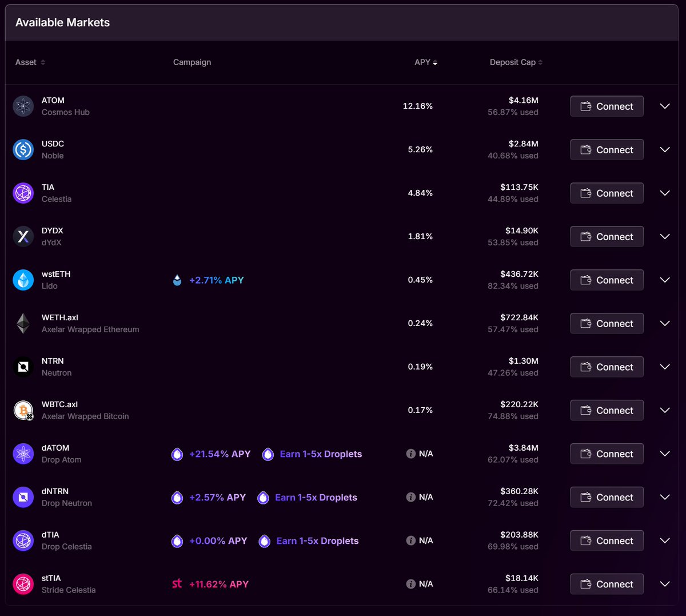Select the USDC Noble coin icon
Viewport: 686px width, 616px height.
pos(23,150)
